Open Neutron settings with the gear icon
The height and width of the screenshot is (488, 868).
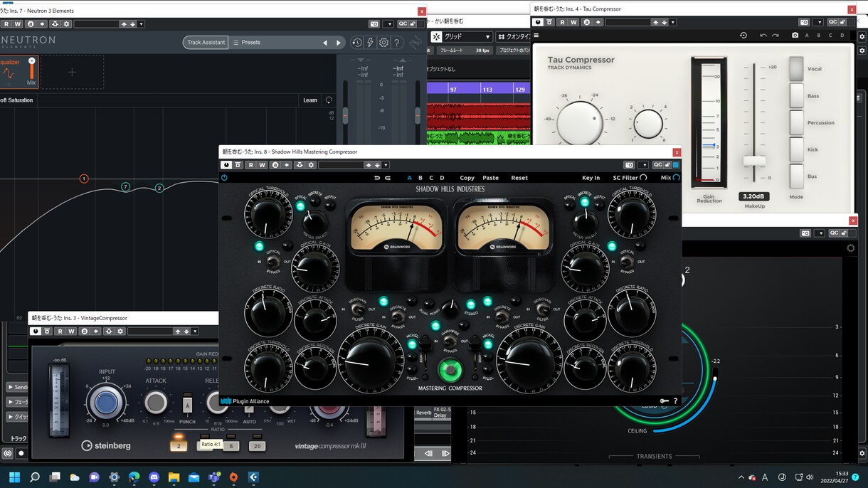[x=383, y=43]
